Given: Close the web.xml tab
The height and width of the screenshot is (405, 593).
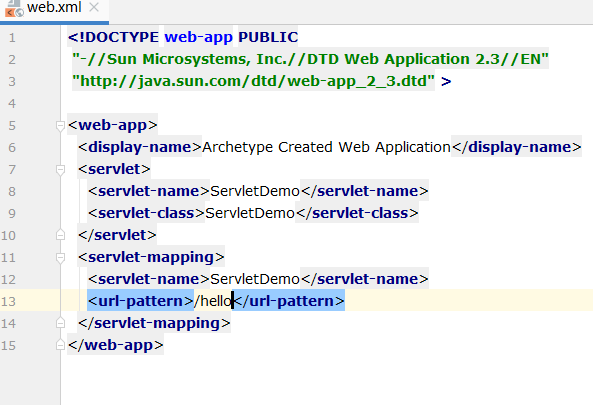Looking at the screenshot, I should pos(94,7).
